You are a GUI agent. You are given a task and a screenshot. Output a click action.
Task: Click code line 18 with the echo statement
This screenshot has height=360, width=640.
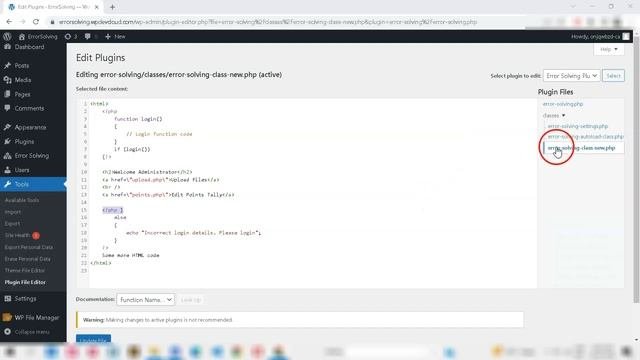point(193,233)
